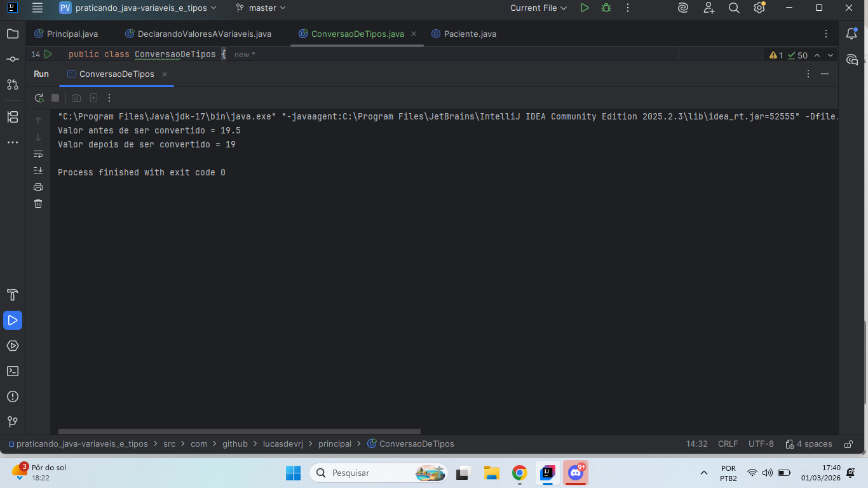Open the Terminal tool window
868x488 pixels.
pos(13,371)
